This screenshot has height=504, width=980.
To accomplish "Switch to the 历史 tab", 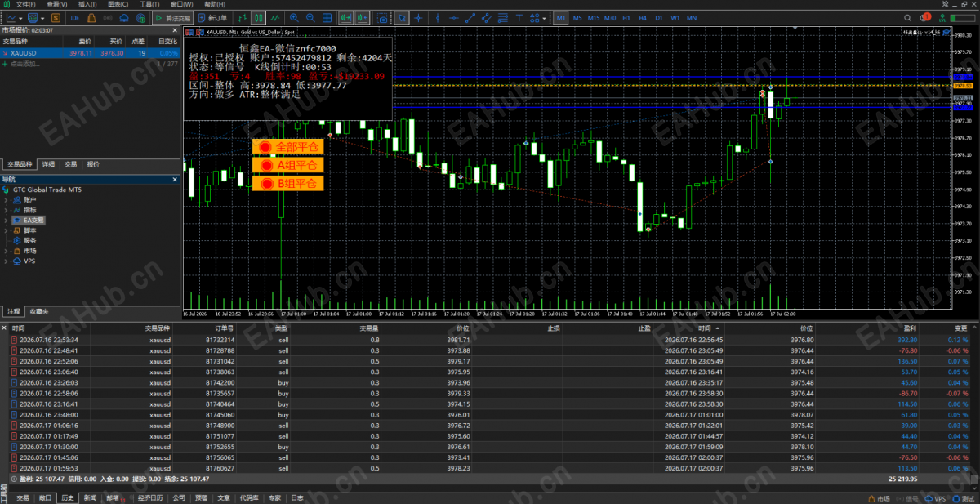I will tap(68, 497).
